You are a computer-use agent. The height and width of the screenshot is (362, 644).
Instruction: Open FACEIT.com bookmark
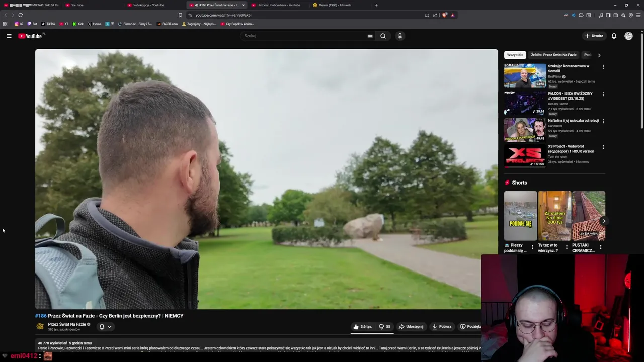click(167, 24)
